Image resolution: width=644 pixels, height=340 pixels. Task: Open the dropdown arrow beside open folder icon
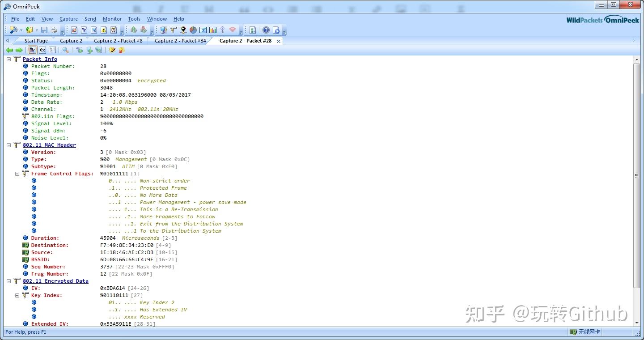pyautogui.click(x=37, y=30)
